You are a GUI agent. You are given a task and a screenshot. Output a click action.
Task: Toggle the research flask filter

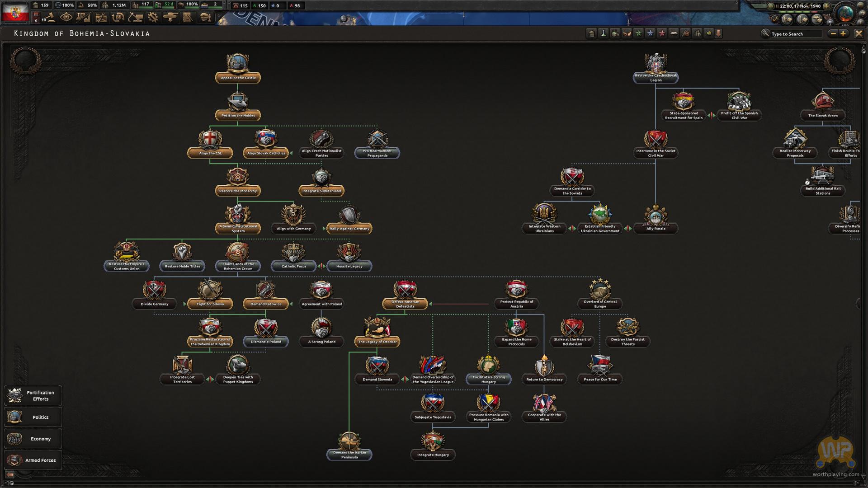(603, 33)
